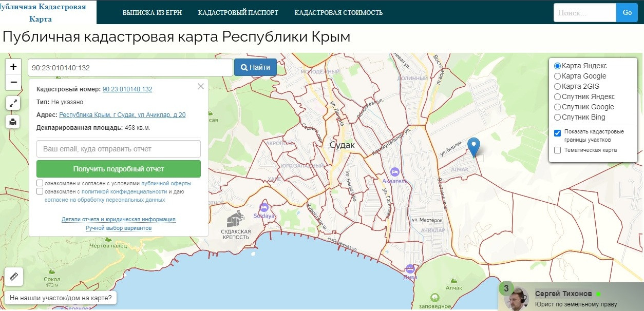The image size is (644, 311).
Task: Close the cadastral info panel
Action: (x=201, y=86)
